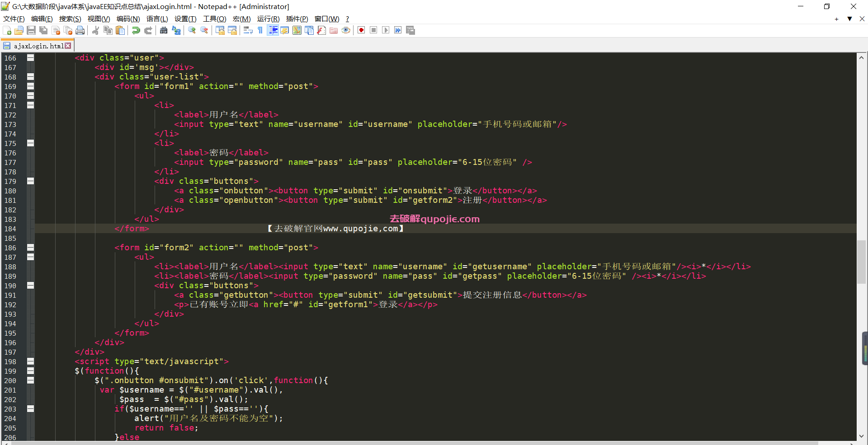Viewport: 868px width, 445px height.
Task: Collapse the fold at line 166
Action: point(30,58)
